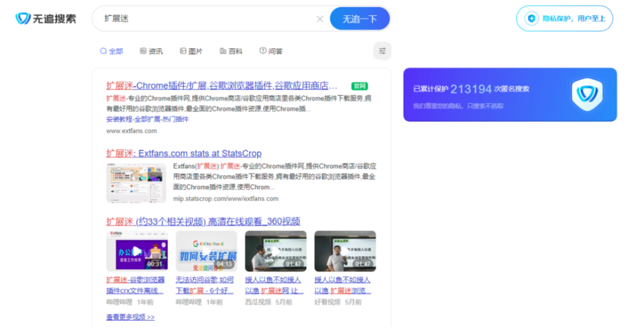This screenshot has width=644, height=327.
Task: Click 查看更多视频 >> link
Action: tap(131, 317)
